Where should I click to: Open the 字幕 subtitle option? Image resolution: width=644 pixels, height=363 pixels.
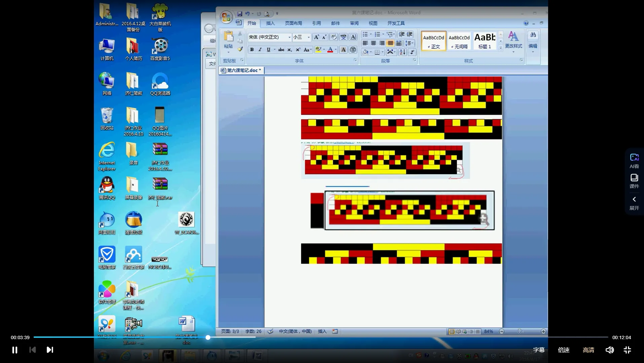click(539, 350)
